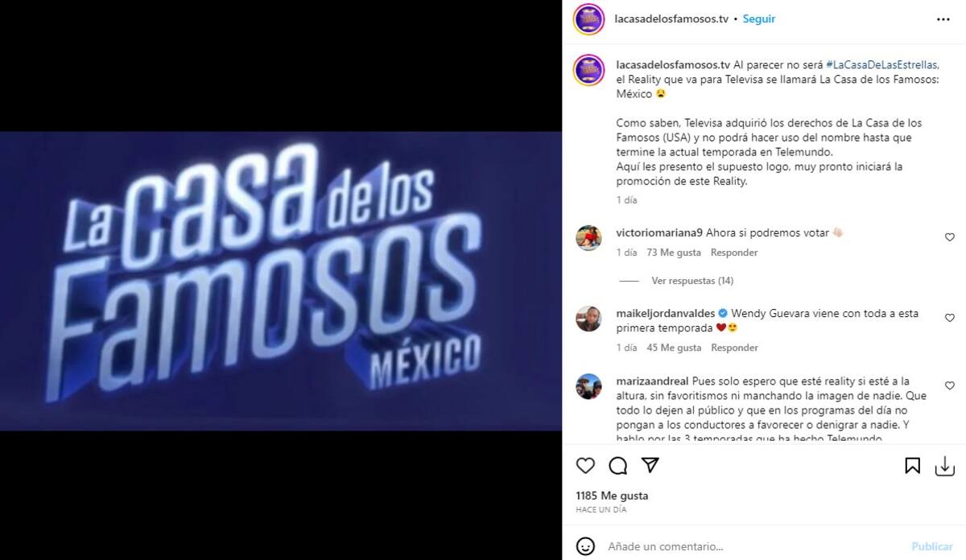The width and height of the screenshot is (966, 560).
Task: Download post using arrow icon
Action: click(x=944, y=466)
